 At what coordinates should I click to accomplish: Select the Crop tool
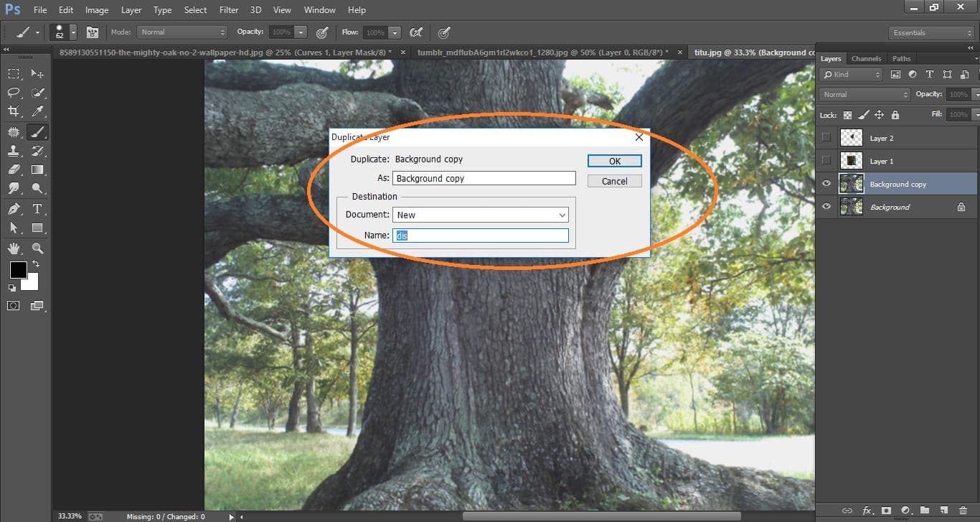(x=13, y=112)
